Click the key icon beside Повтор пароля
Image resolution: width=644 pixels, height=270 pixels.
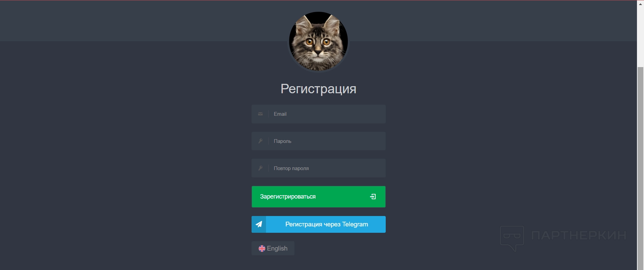tap(260, 168)
